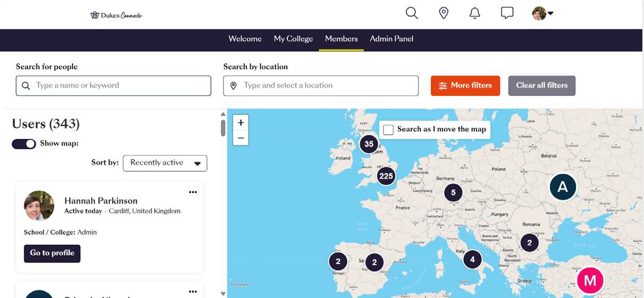Screen dimensions: 644x298
Task: Click the scroll up arrow of user list
Action: pyautogui.click(x=223, y=114)
